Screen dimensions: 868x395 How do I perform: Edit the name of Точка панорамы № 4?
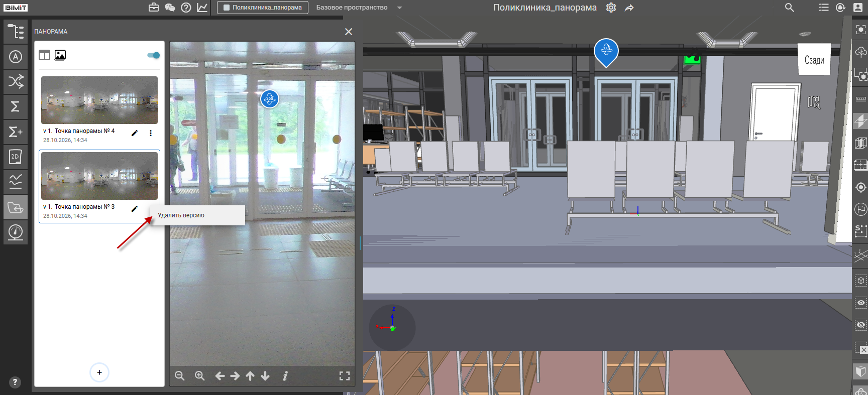(135, 133)
